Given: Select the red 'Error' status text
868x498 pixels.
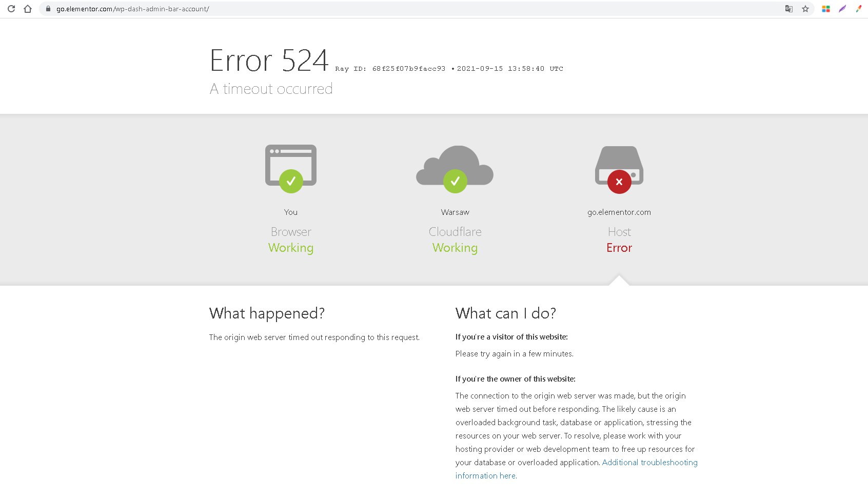Looking at the screenshot, I should click(x=619, y=248).
